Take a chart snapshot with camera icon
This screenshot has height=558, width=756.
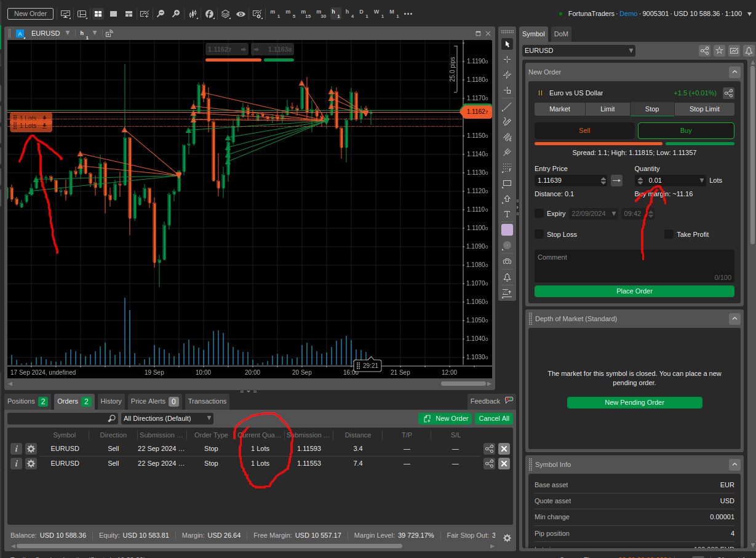(x=507, y=261)
